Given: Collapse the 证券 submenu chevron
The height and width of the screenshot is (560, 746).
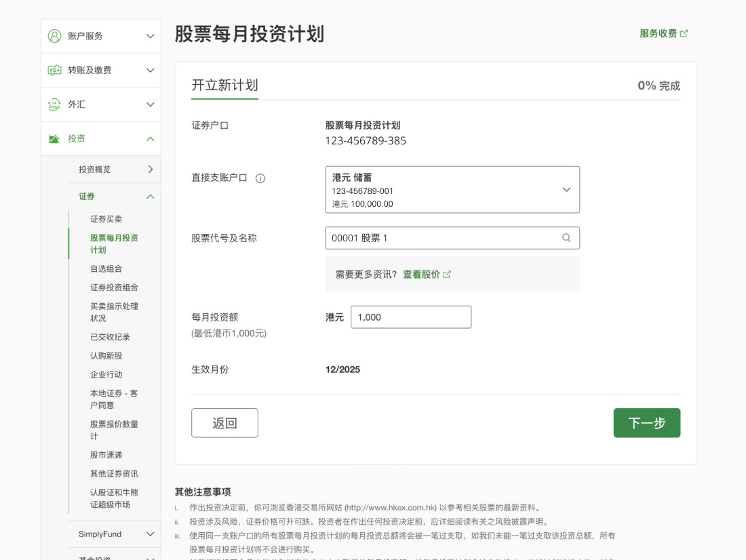Looking at the screenshot, I should coord(151,197).
